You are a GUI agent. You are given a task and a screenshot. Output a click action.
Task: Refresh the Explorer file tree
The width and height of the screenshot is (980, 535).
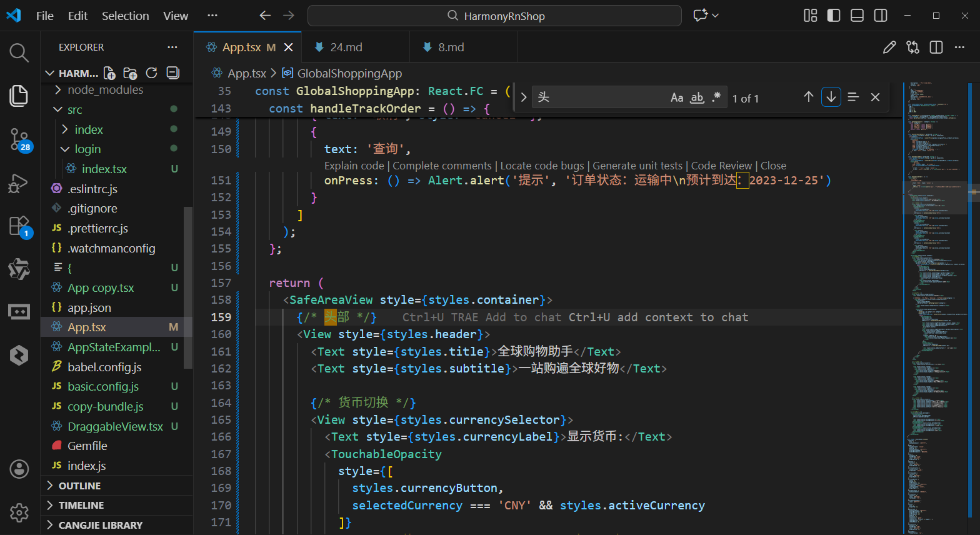click(x=151, y=73)
